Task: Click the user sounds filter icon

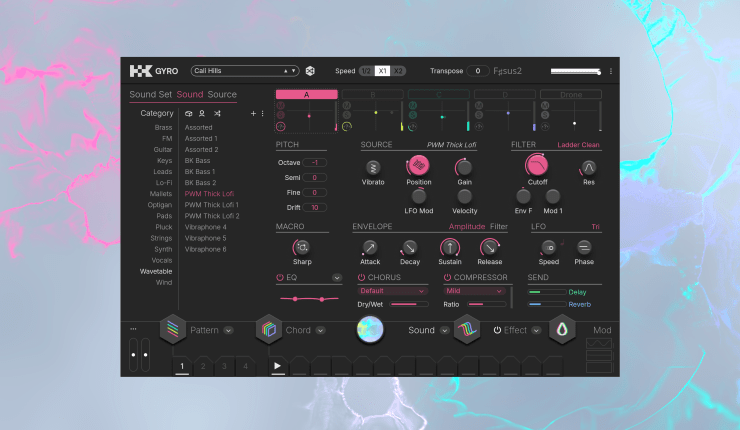Action: (x=202, y=113)
